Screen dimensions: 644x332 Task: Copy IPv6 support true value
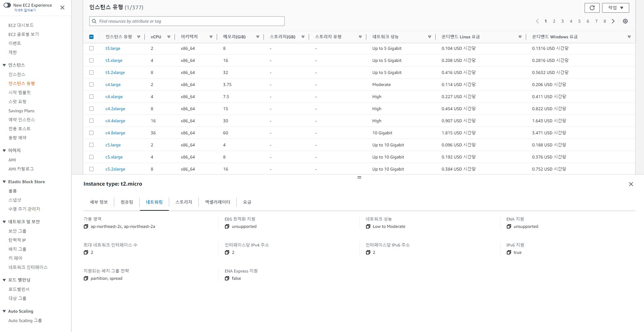click(509, 252)
